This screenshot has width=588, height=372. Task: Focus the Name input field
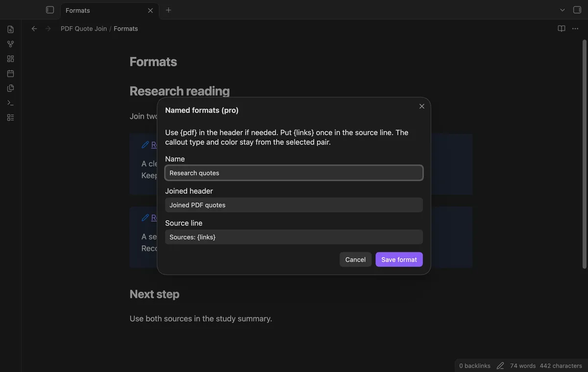point(294,173)
